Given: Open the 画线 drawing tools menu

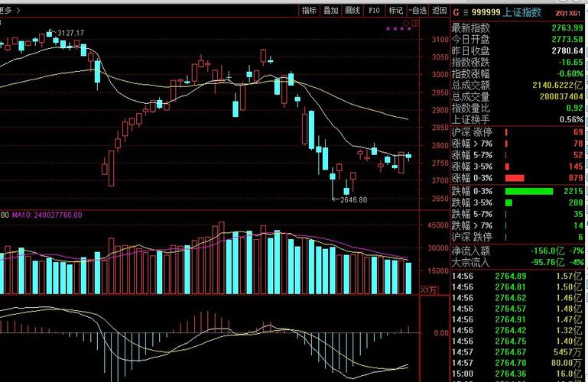Looking at the screenshot, I should point(352,11).
